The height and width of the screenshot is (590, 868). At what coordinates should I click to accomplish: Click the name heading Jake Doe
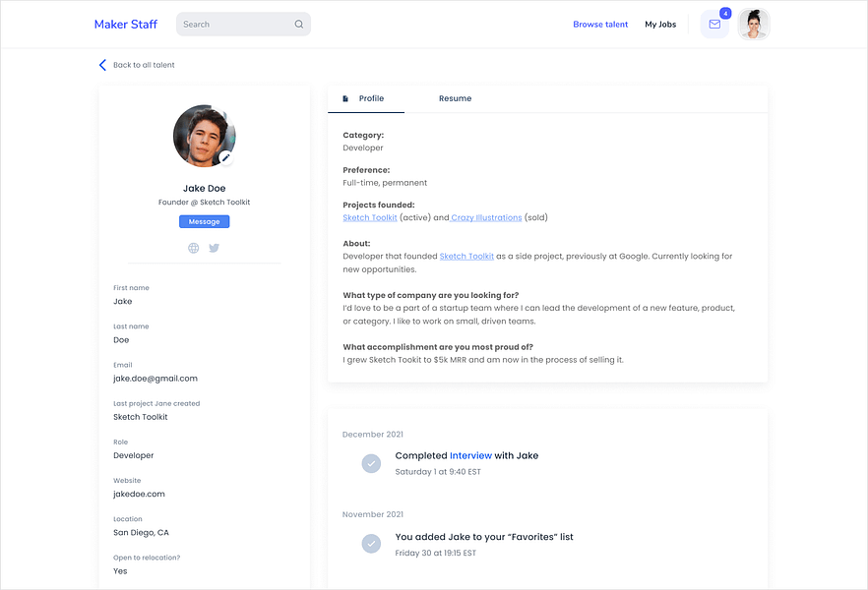click(205, 188)
